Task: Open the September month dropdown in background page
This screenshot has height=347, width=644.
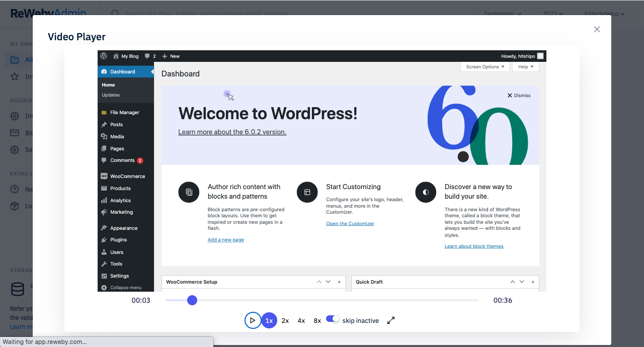Action: pyautogui.click(x=503, y=14)
